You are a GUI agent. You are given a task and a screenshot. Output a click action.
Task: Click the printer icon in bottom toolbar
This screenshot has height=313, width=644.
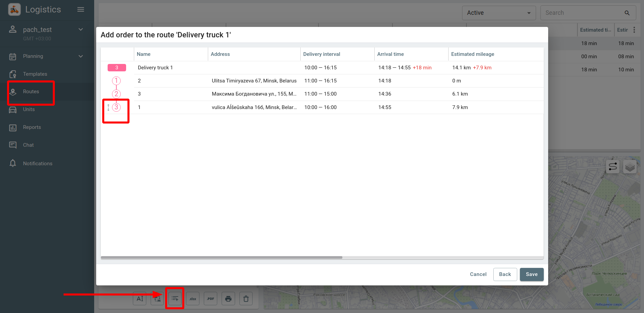click(228, 299)
